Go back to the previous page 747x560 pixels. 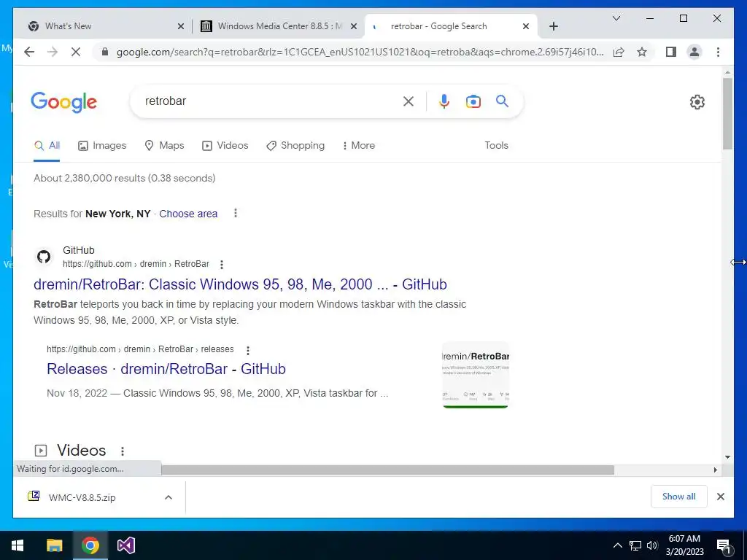29,52
